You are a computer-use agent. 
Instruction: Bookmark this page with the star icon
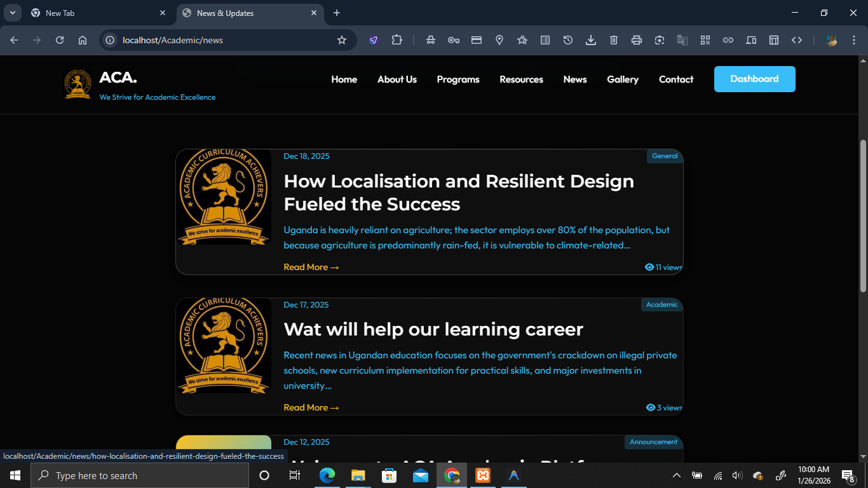coord(342,40)
